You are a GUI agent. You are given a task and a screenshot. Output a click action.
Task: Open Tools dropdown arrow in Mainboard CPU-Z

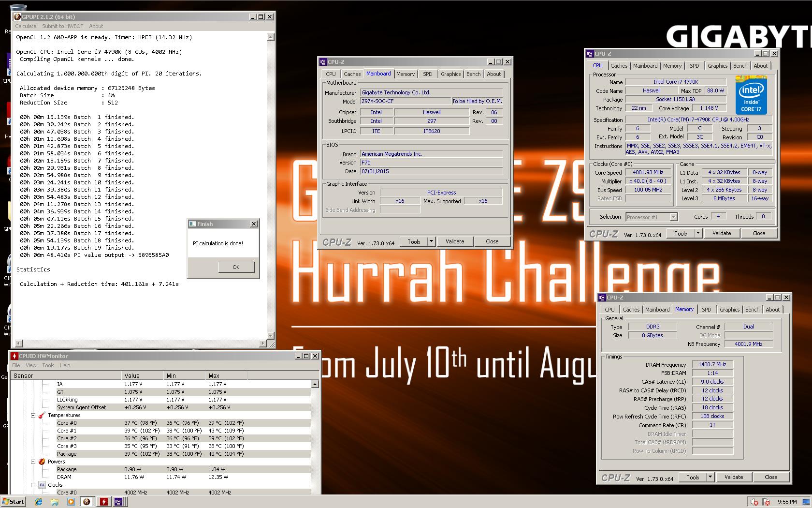tap(431, 241)
